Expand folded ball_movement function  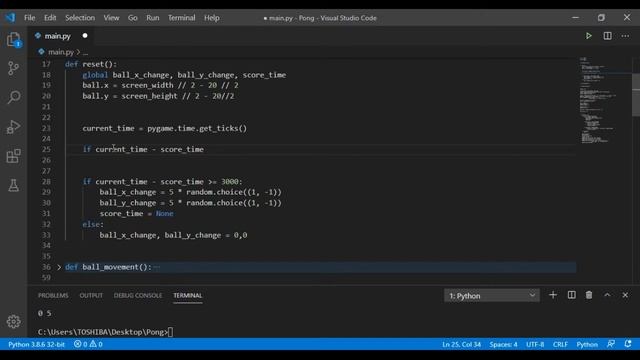point(59,267)
